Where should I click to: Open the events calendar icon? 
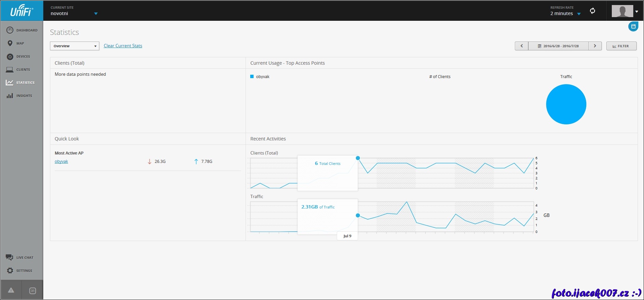click(33, 291)
